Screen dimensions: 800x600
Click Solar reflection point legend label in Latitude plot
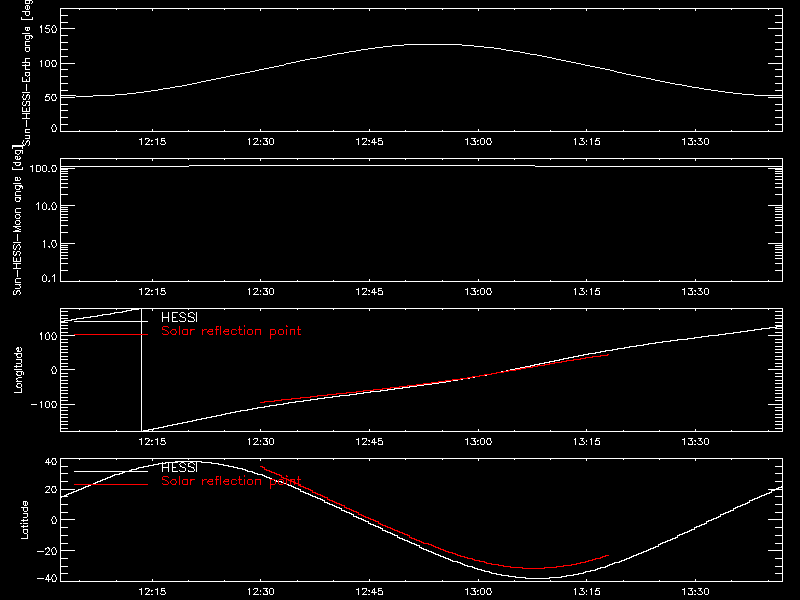click(231, 481)
